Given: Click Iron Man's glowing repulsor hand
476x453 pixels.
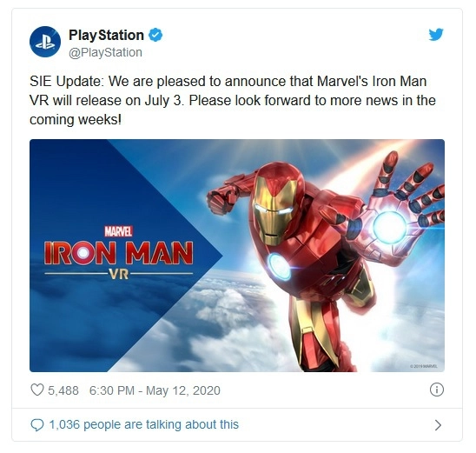Looking at the screenshot, I should point(390,227).
